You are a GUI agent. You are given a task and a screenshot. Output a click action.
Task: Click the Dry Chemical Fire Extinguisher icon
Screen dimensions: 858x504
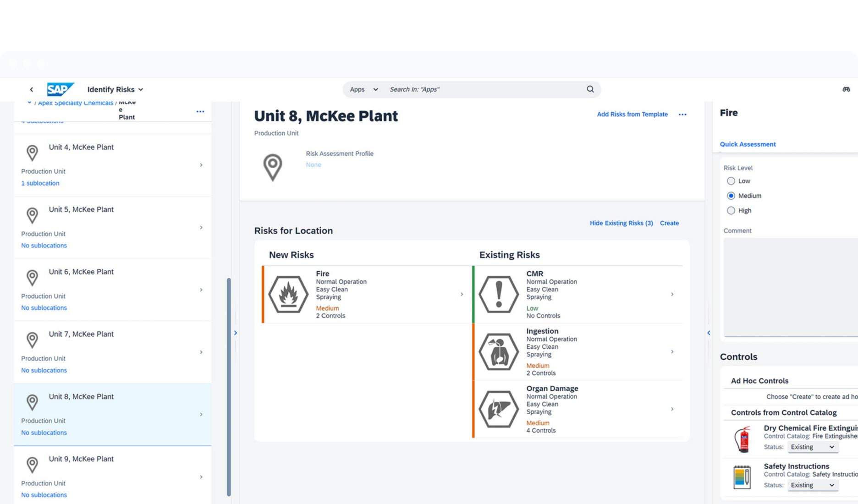tap(742, 438)
